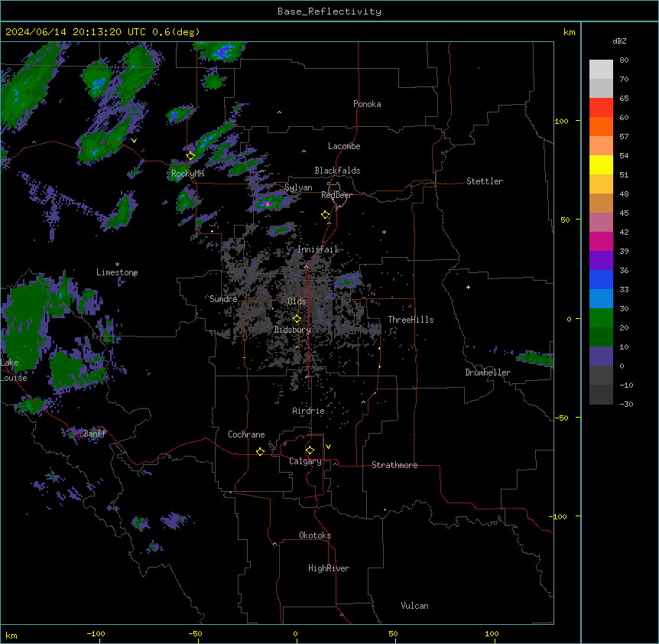Select the Calgary city label
This screenshot has height=644, width=659.
(x=305, y=461)
